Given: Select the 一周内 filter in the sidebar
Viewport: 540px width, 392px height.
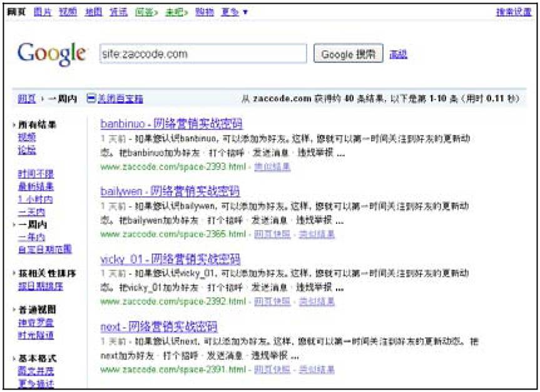Looking at the screenshot, I should tap(33, 224).
